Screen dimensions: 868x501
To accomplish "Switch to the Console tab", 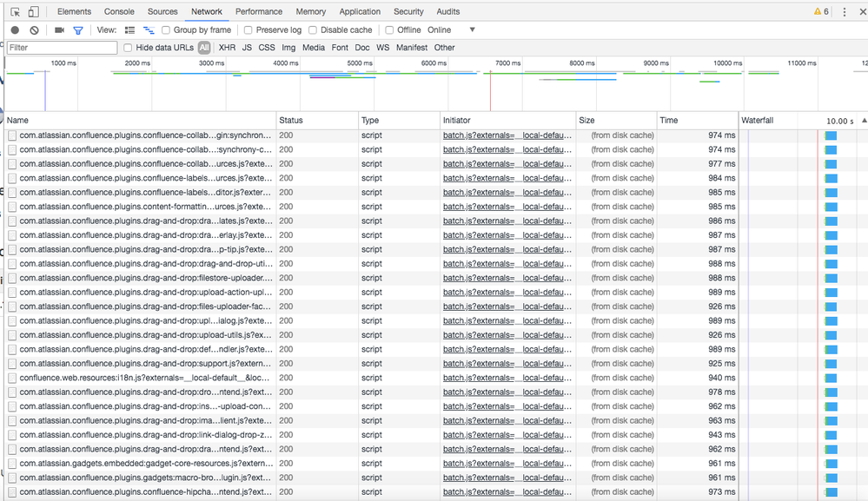I will [x=119, y=11].
